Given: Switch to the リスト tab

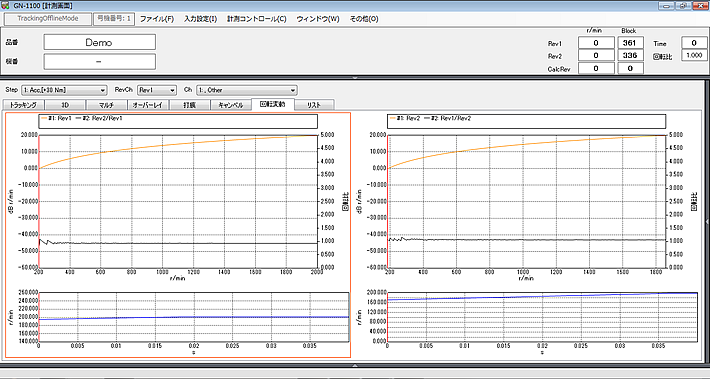Looking at the screenshot, I should (314, 105).
